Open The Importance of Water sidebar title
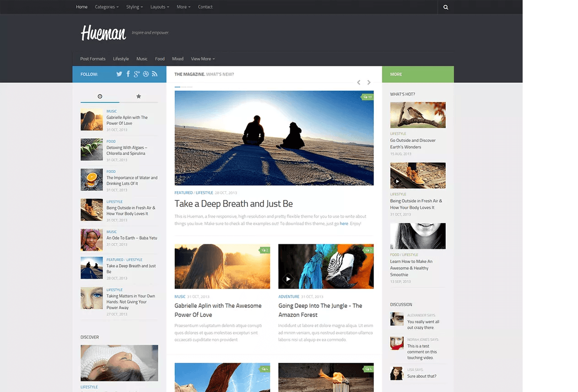The width and height of the screenshot is (578, 392). [x=132, y=181]
